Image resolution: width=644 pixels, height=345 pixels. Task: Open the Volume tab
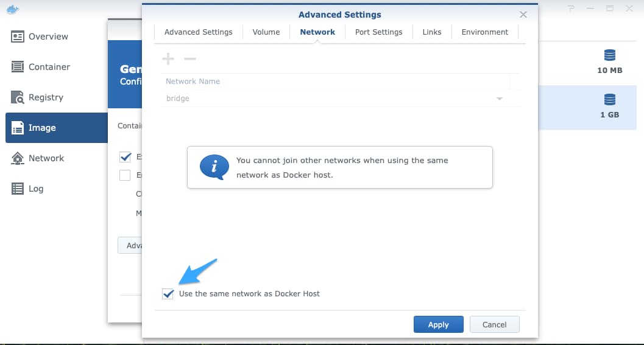[x=266, y=32]
